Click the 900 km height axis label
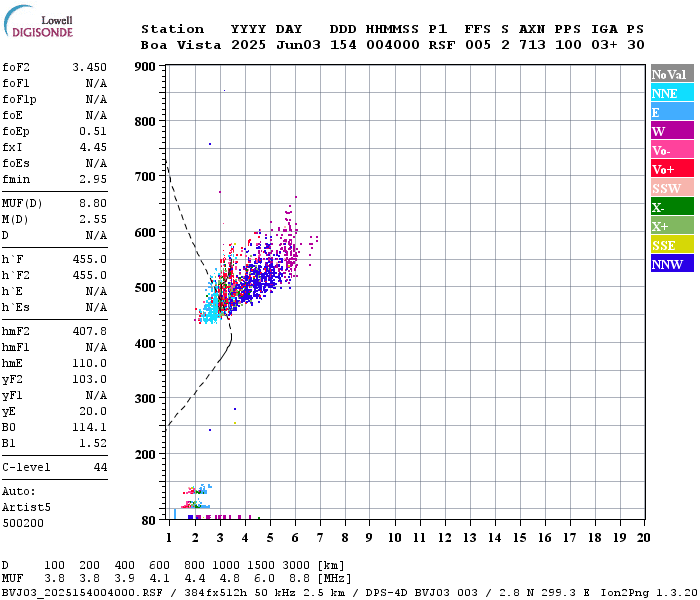The height and width of the screenshot is (600, 700). (x=145, y=67)
